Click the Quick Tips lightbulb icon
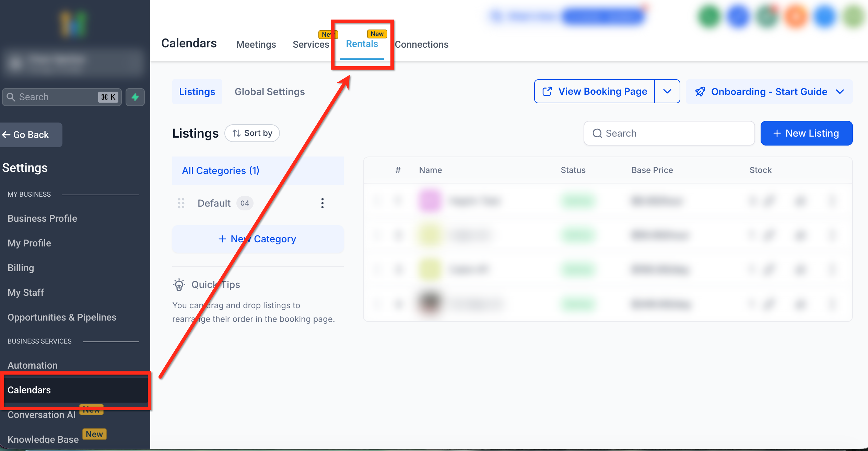This screenshot has height=451, width=868. click(x=179, y=285)
